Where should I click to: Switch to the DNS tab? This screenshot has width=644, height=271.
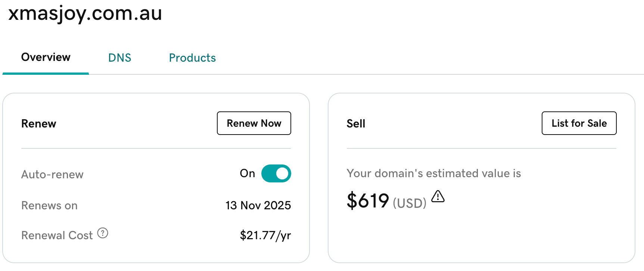click(x=119, y=58)
